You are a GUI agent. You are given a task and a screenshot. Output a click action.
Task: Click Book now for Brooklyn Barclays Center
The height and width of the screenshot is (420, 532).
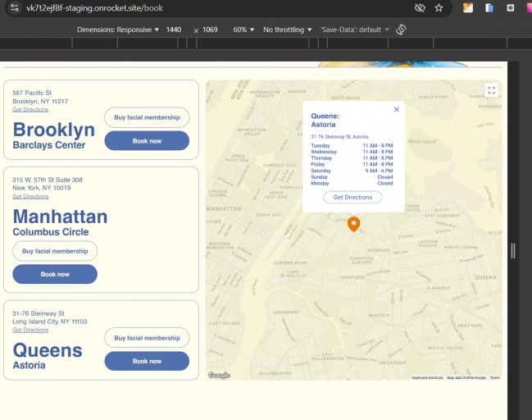pyautogui.click(x=147, y=140)
